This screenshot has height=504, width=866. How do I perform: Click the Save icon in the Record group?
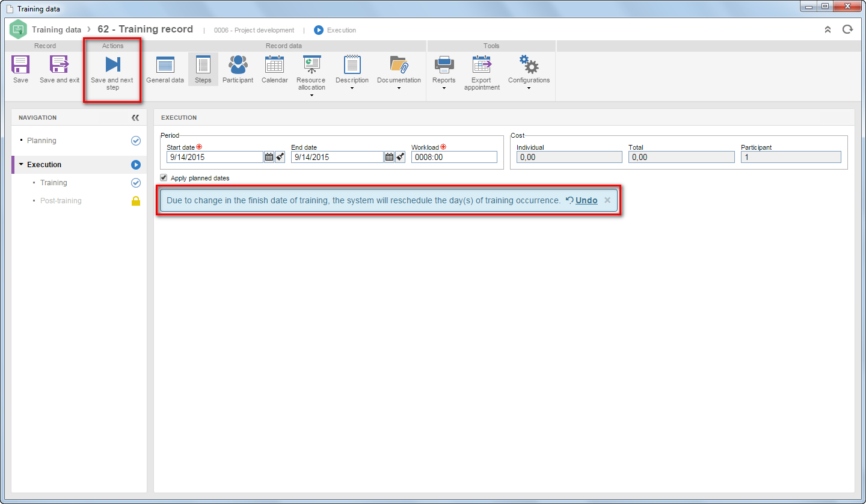point(20,64)
